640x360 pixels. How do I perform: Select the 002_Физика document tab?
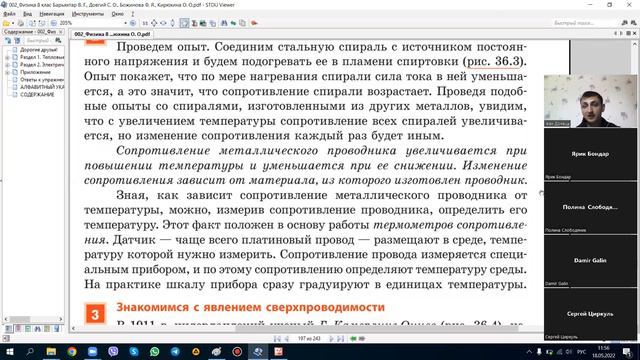click(112, 34)
